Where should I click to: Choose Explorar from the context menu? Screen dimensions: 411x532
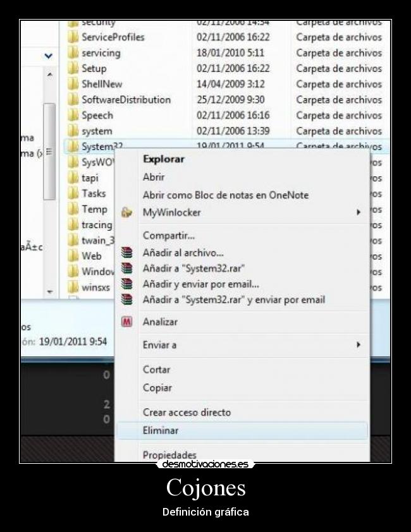point(163,159)
